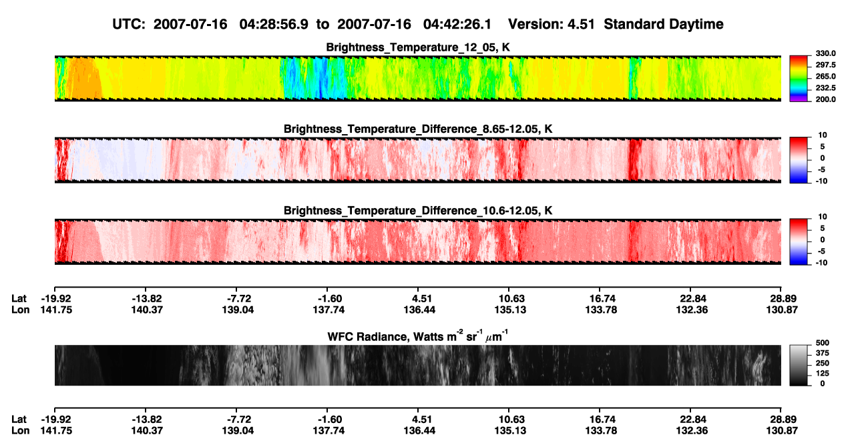Click lower axis latitude value -1.60
The image size is (868, 445).
point(330,420)
